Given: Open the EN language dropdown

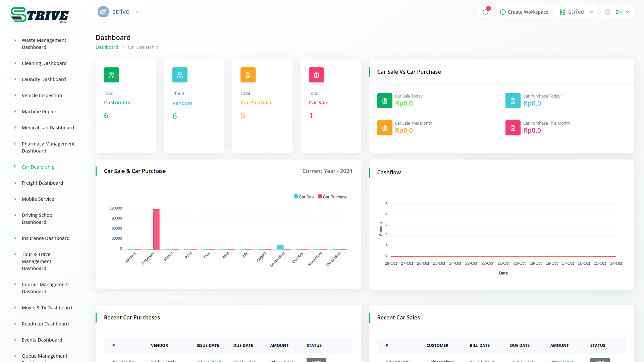Looking at the screenshot, I should [x=617, y=12].
